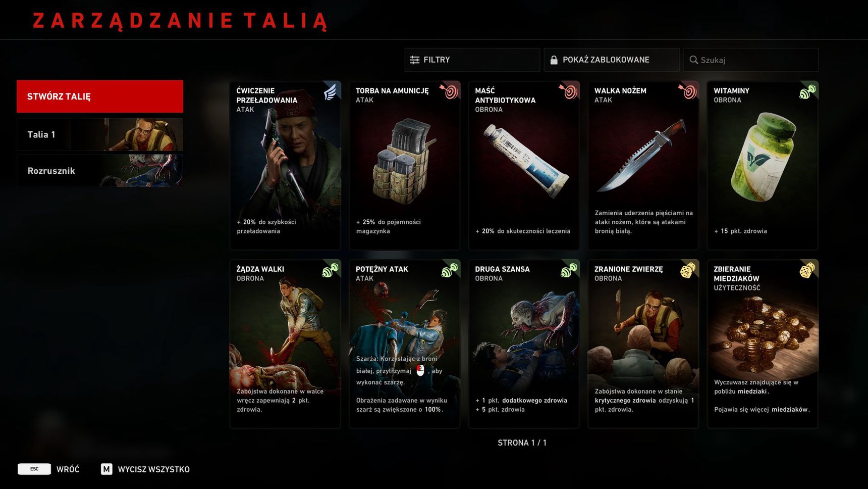The image size is (868, 489).
Task: Select the Talia 1 deck
Action: click(100, 134)
